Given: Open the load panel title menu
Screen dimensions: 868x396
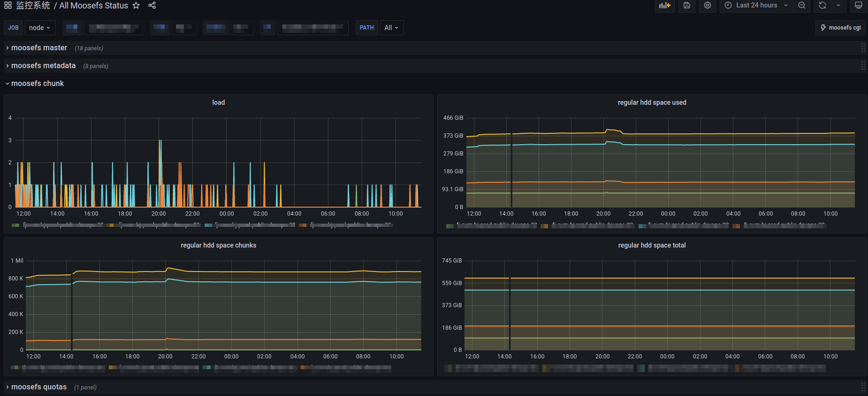Looking at the screenshot, I should coord(218,102).
